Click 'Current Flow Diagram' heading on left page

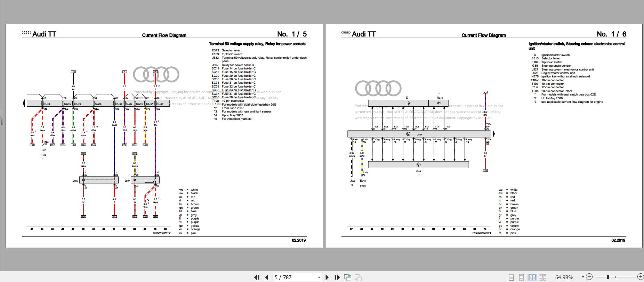(164, 35)
